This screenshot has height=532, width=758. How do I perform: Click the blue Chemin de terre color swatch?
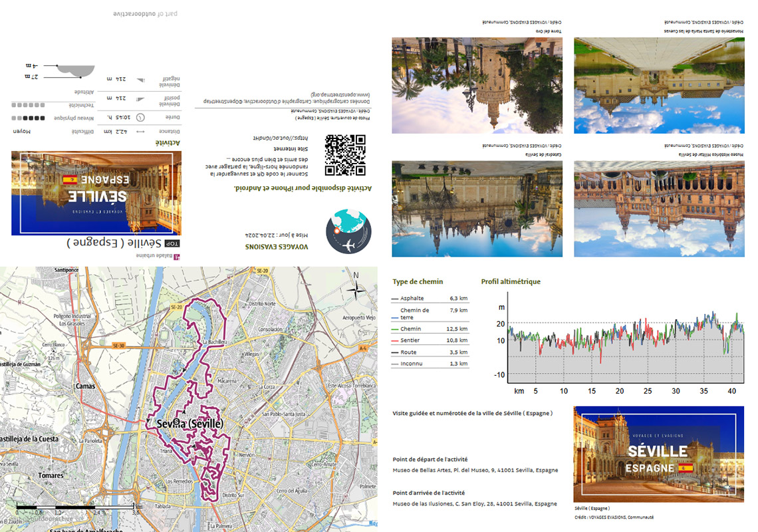point(395,318)
